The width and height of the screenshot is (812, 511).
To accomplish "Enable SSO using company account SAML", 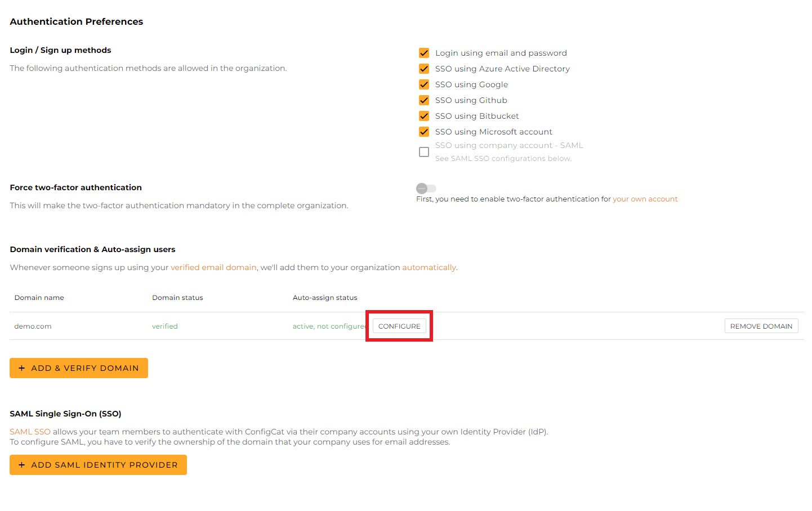I will click(424, 151).
